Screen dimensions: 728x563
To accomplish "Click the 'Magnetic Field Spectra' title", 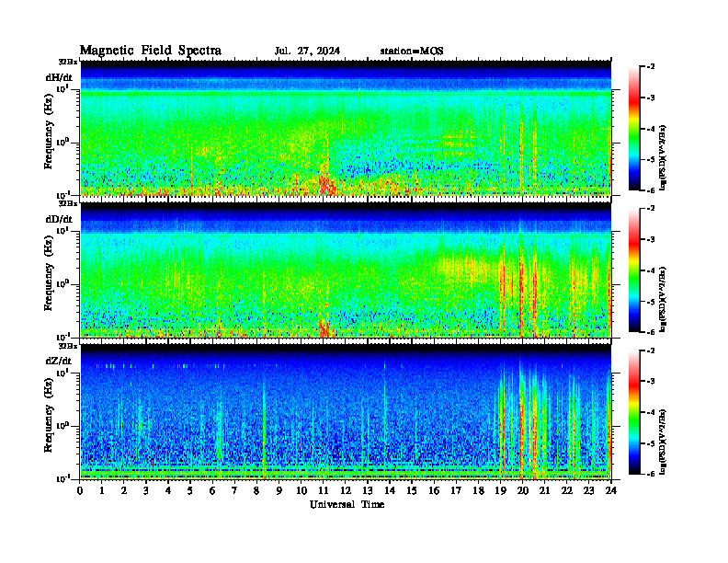I will 151,51.
